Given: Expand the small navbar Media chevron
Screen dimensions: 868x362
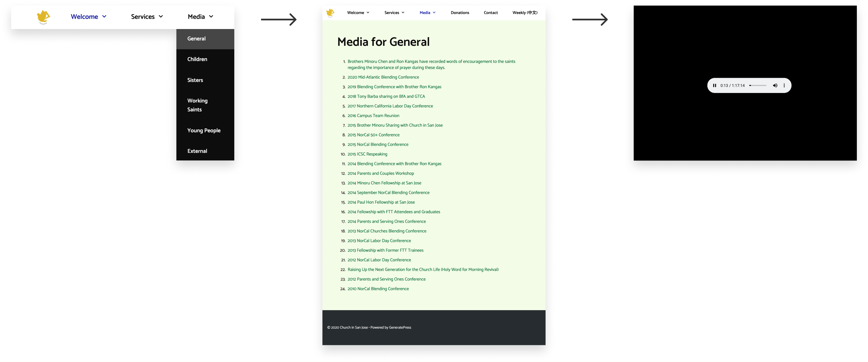Looking at the screenshot, I should coord(434,13).
